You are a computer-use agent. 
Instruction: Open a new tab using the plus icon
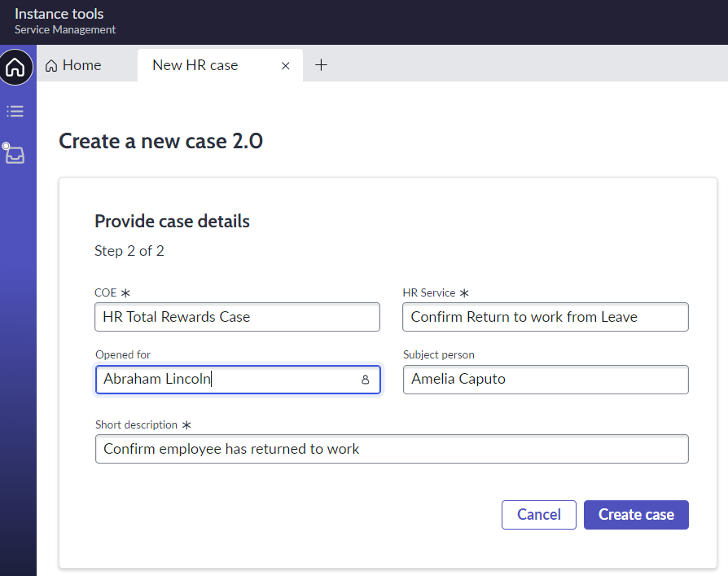(321, 64)
